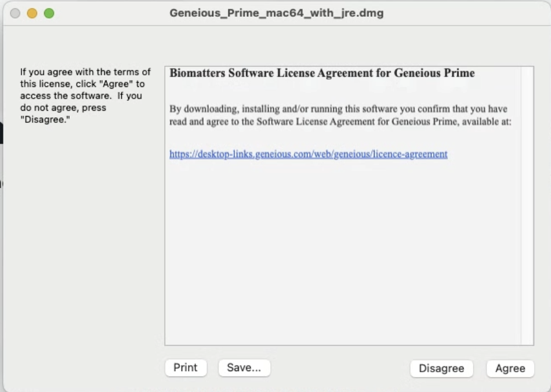Click empty title bar area right of title
Image resolution: width=551 pixels, height=392 pixels.
point(464,13)
